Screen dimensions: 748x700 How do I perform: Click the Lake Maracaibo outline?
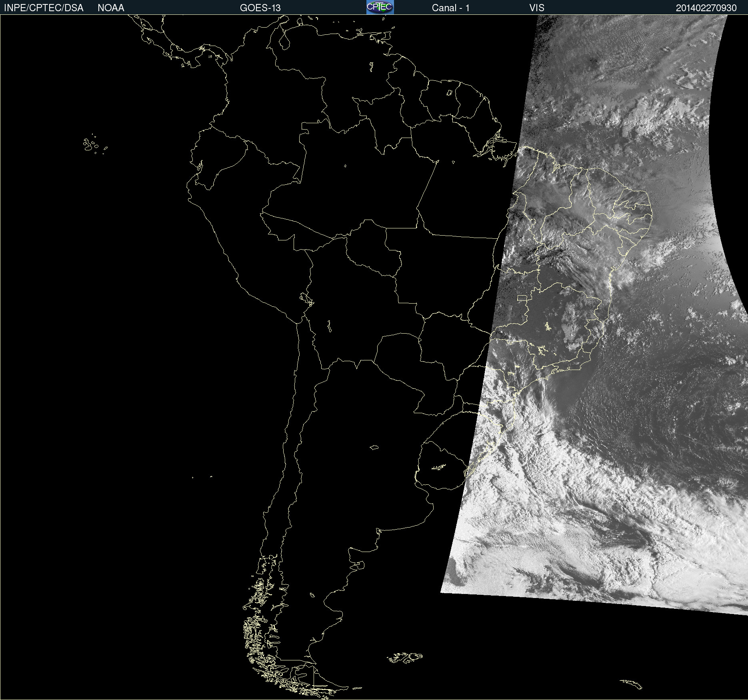click(284, 42)
